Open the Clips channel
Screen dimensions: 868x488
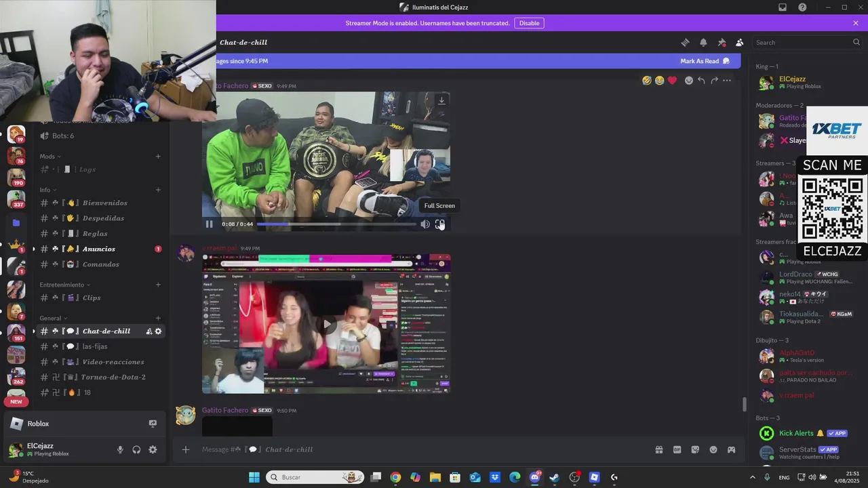[x=100, y=298]
